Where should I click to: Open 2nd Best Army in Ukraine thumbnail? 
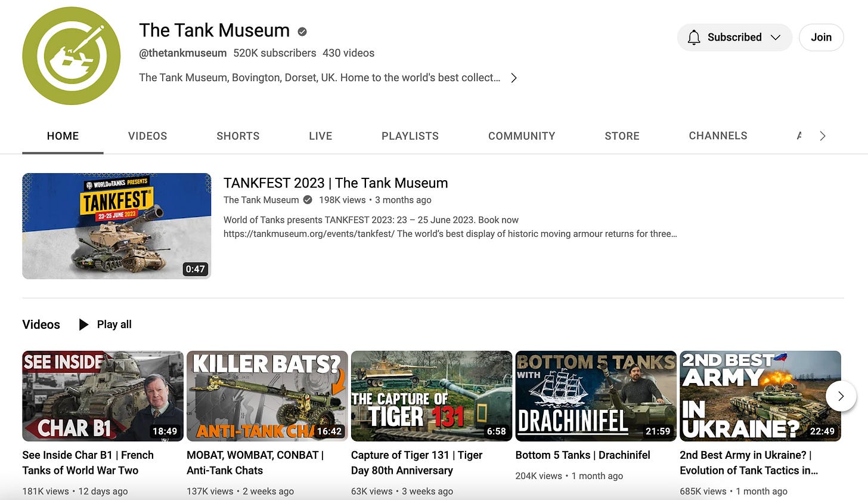(760, 396)
